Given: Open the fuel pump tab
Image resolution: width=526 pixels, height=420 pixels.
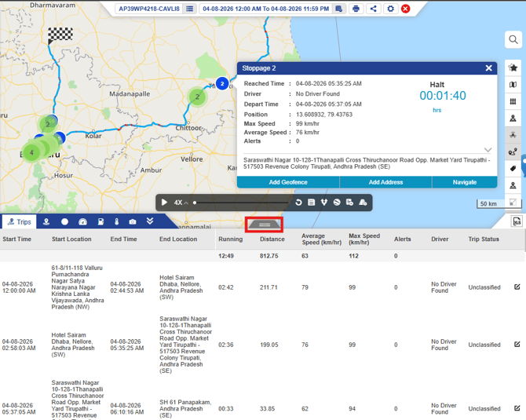Looking at the screenshot, I should click(100, 221).
